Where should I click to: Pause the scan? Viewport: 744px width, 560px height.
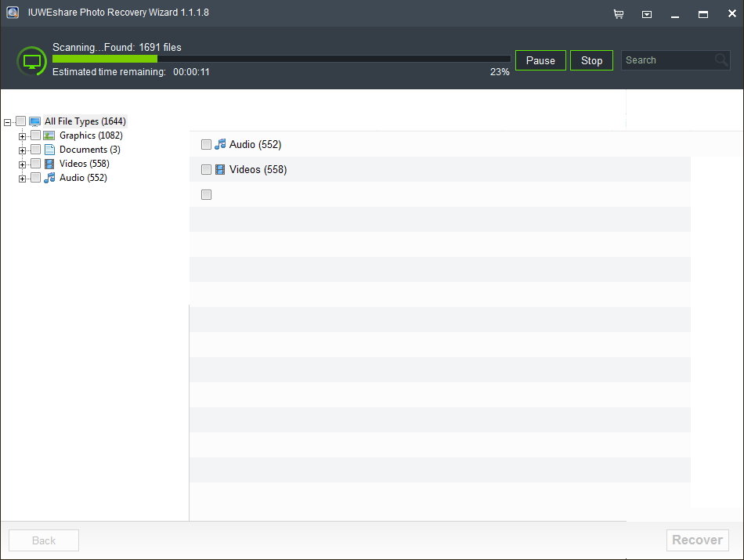click(540, 60)
